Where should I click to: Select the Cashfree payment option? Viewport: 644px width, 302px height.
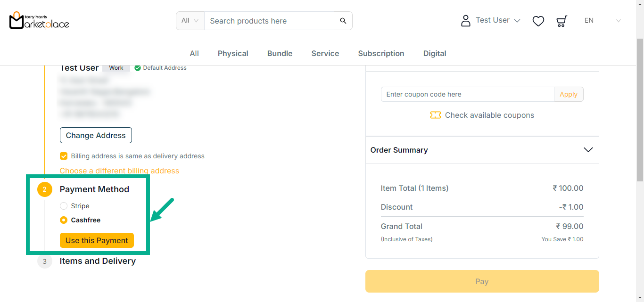(64, 220)
